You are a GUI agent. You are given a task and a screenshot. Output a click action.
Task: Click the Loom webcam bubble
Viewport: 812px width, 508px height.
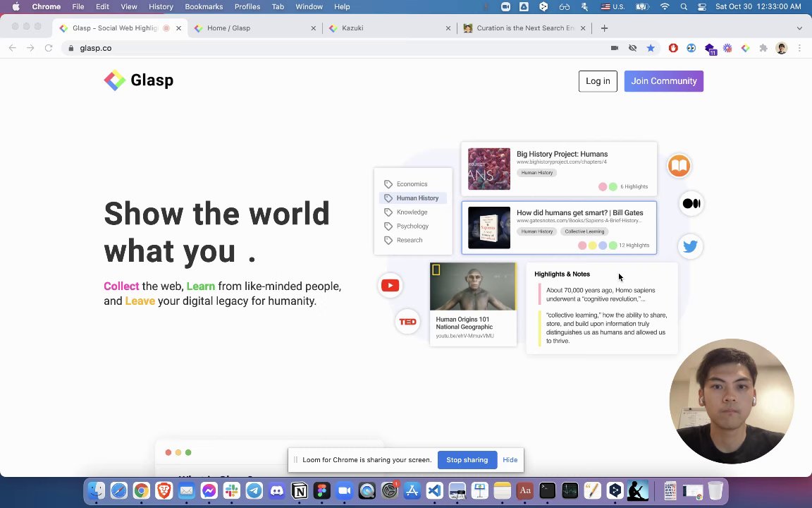[x=731, y=401]
